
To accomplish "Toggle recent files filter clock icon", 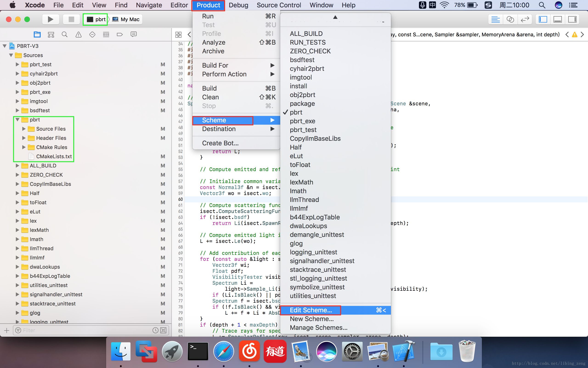I will tap(155, 330).
